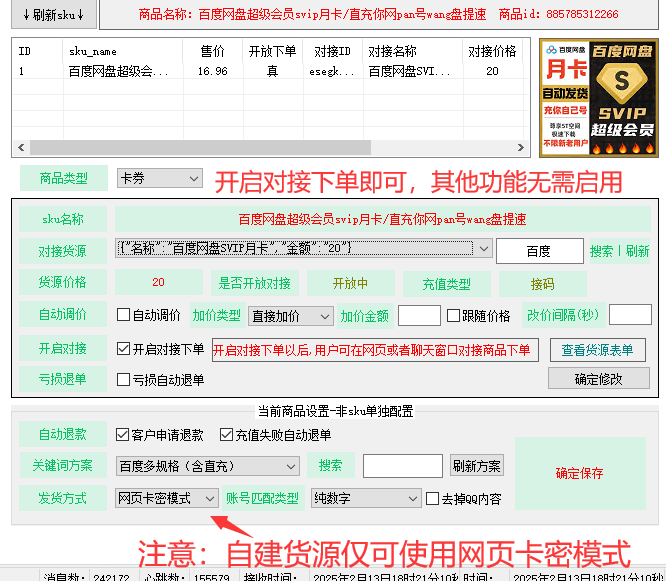Viewport: 666px width, 581px height.
Task: Uncheck the 开启对接下单 checkbox
Action: tap(123, 349)
